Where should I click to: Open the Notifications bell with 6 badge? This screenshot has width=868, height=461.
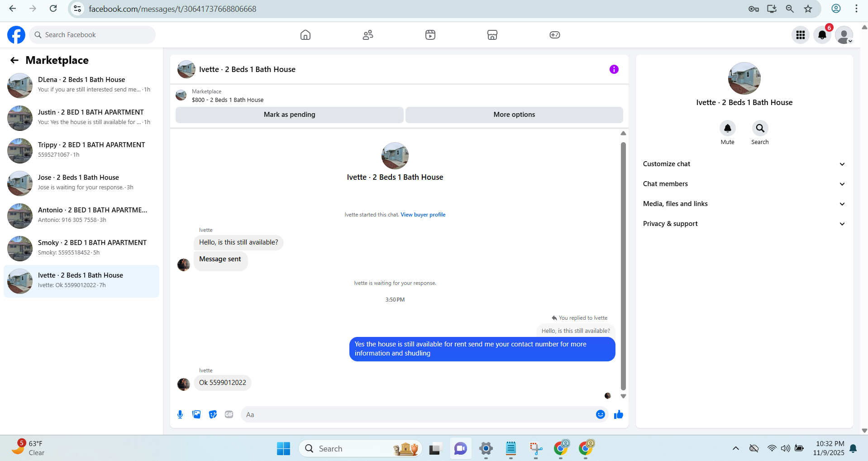click(x=822, y=35)
